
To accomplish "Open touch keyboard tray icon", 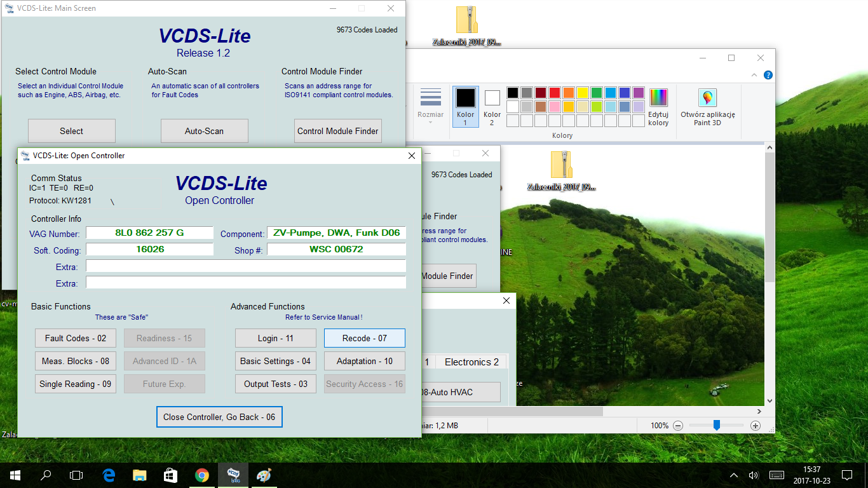I will pos(776,475).
